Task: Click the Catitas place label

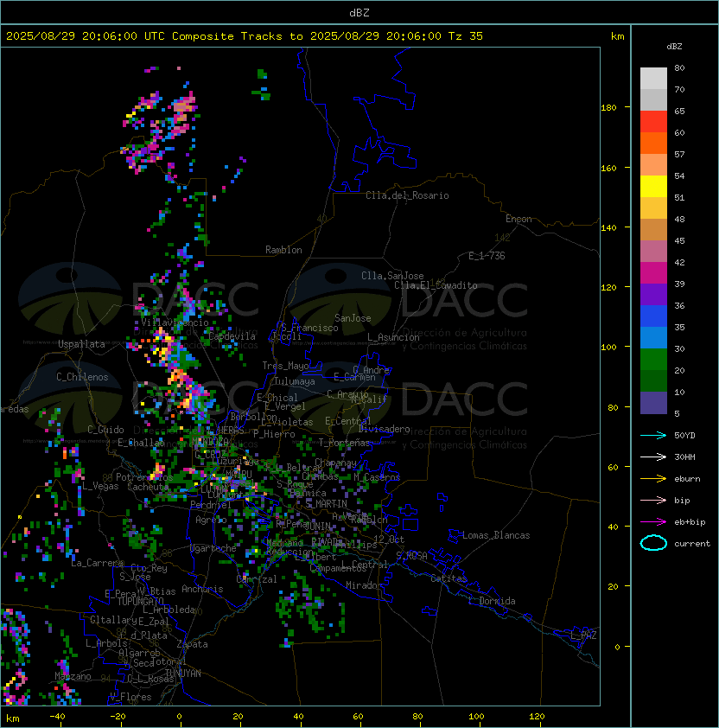Action: click(x=449, y=578)
